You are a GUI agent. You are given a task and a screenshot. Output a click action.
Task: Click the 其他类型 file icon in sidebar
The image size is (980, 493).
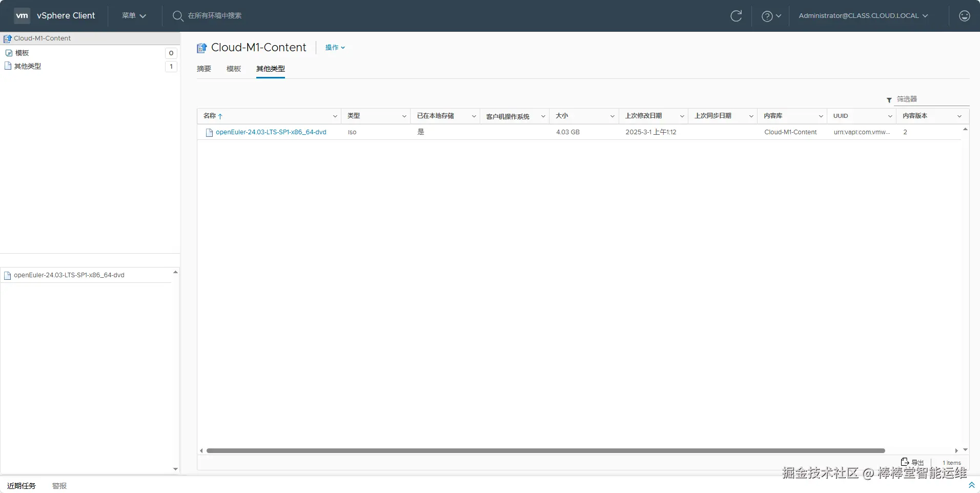point(8,66)
